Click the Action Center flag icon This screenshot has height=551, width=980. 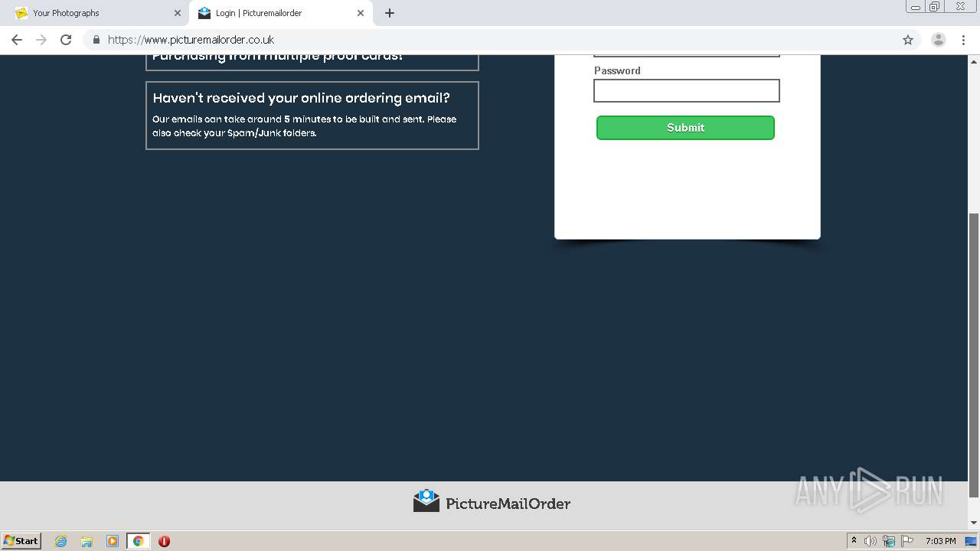[906, 541]
